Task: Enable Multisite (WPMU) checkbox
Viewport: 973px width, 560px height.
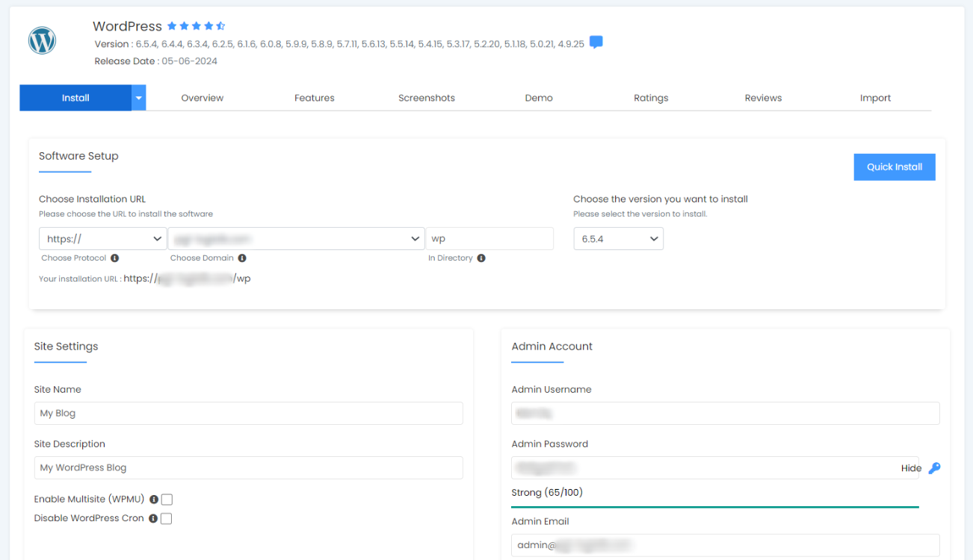Action: [x=167, y=500]
